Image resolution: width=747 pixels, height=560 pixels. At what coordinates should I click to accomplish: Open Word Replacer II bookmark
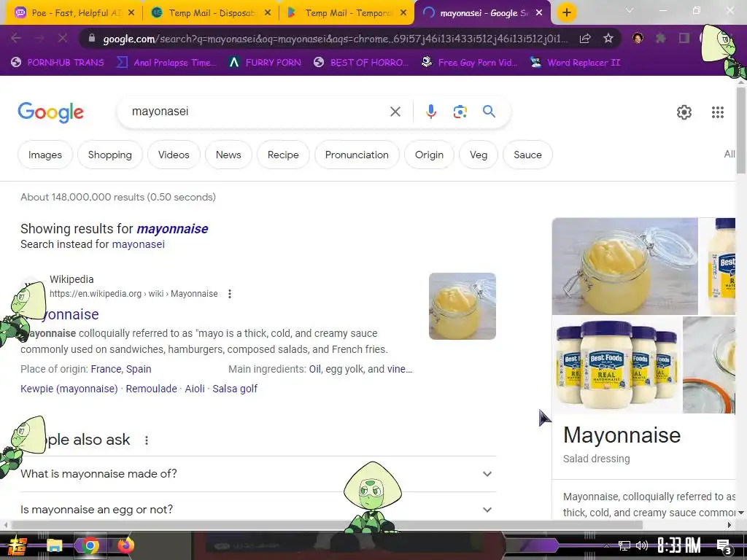pyautogui.click(x=575, y=63)
